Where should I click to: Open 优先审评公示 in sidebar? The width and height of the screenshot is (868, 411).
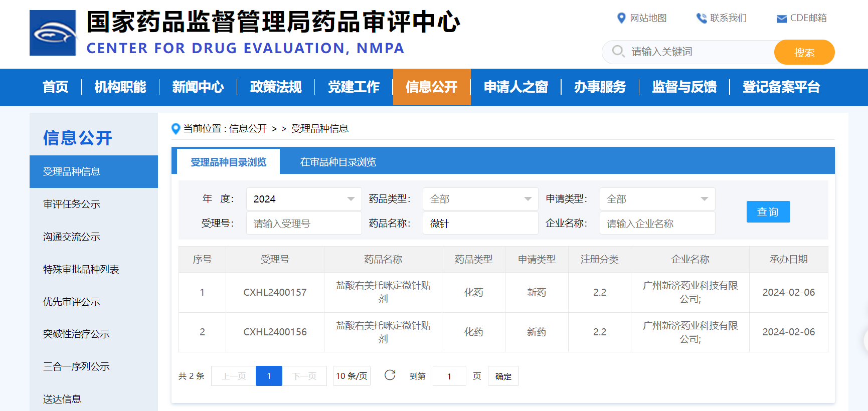[x=94, y=302]
